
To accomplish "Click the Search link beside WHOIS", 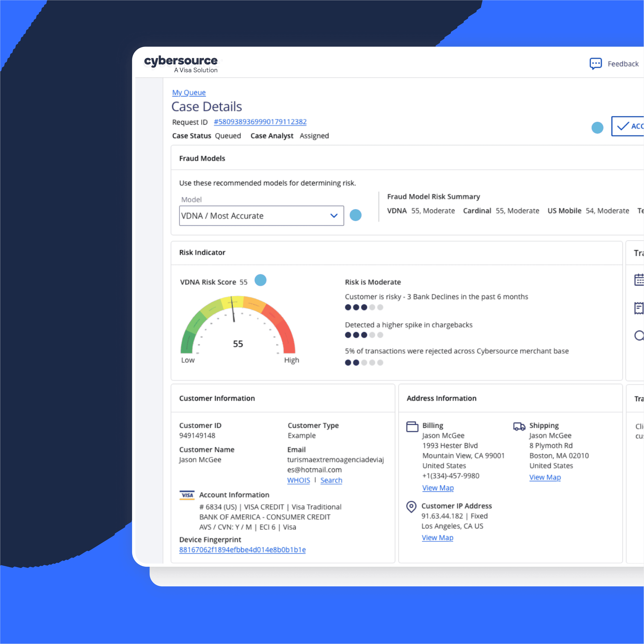I will (331, 480).
